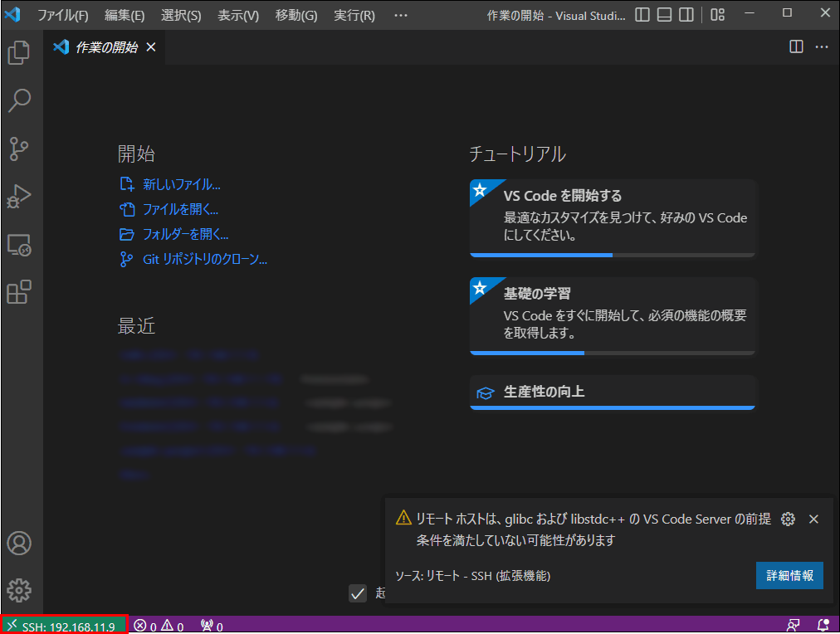Toggle the secondary side bar layout icon

[686, 14]
